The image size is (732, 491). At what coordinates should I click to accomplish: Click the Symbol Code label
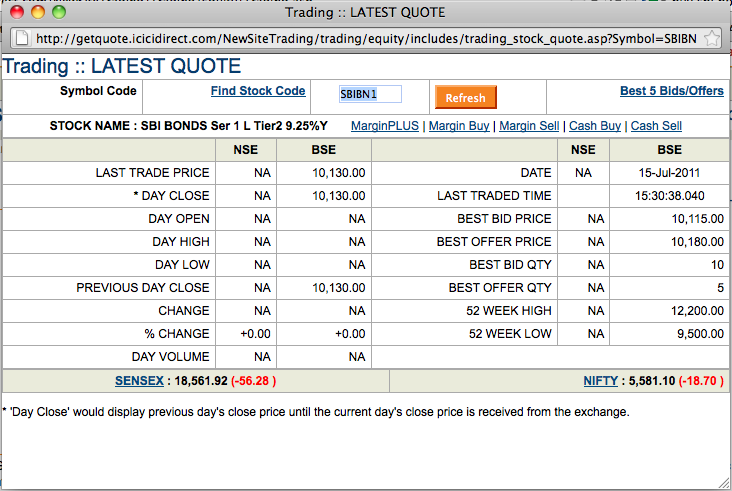pyautogui.click(x=98, y=91)
